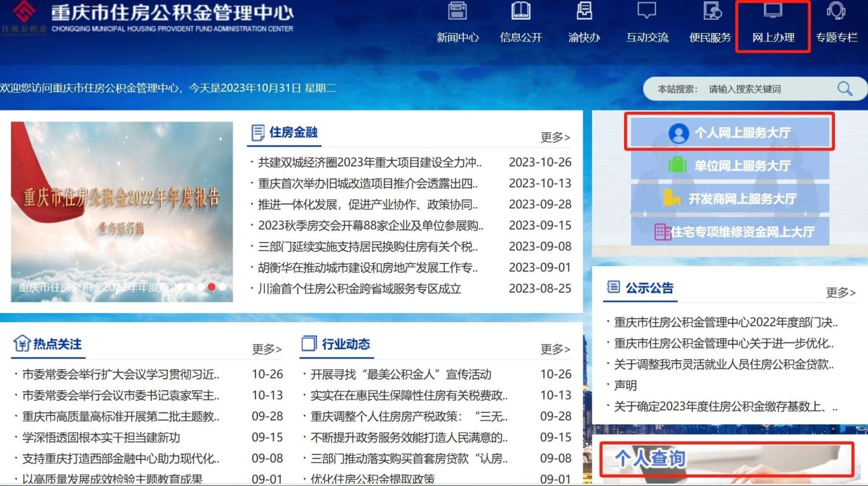This screenshot has height=486, width=868.
Task: Open 学深悟透固根本实干担当建新功 article
Action: tap(101, 438)
